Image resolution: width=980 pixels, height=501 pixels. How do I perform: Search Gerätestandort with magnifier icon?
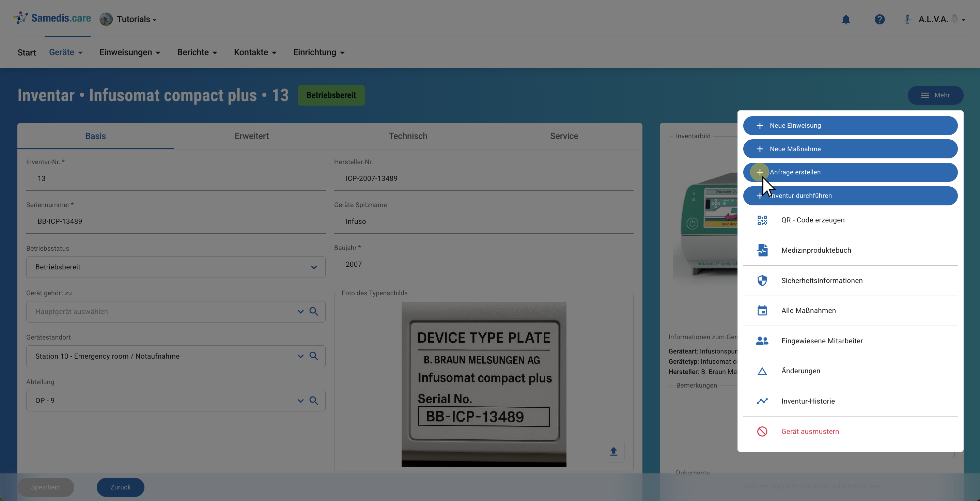[314, 356]
